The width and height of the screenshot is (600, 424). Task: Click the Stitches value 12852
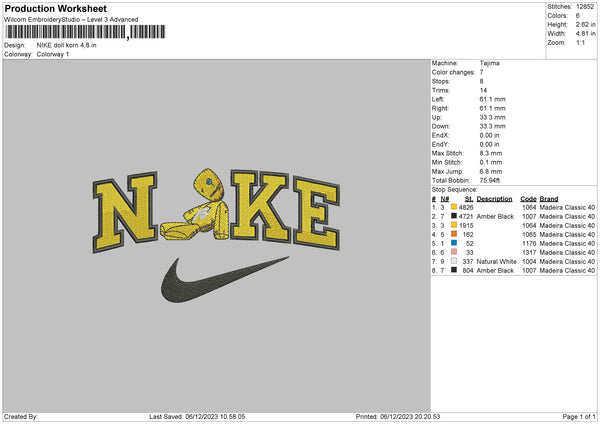(x=585, y=7)
